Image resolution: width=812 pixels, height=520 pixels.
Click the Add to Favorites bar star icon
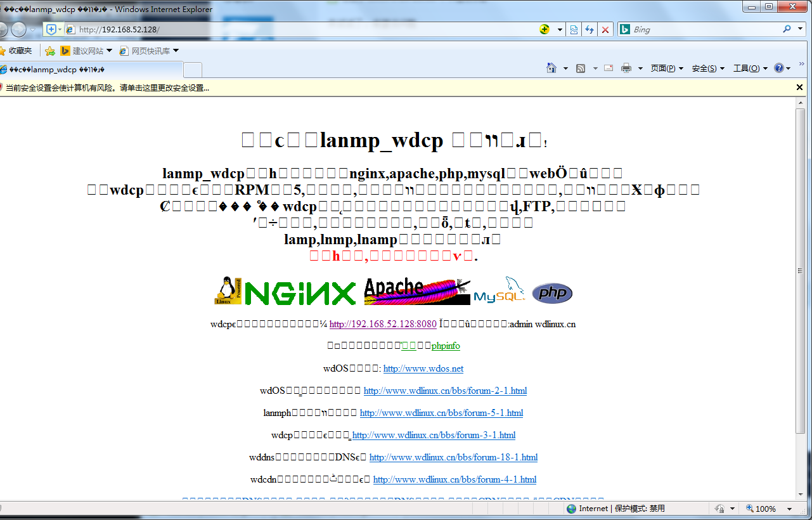(x=50, y=51)
